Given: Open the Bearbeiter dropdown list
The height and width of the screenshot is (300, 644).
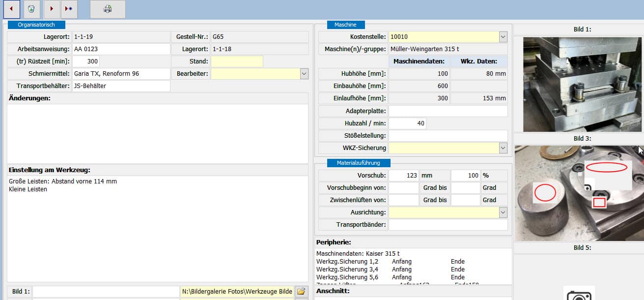Looking at the screenshot, I should 304,74.
